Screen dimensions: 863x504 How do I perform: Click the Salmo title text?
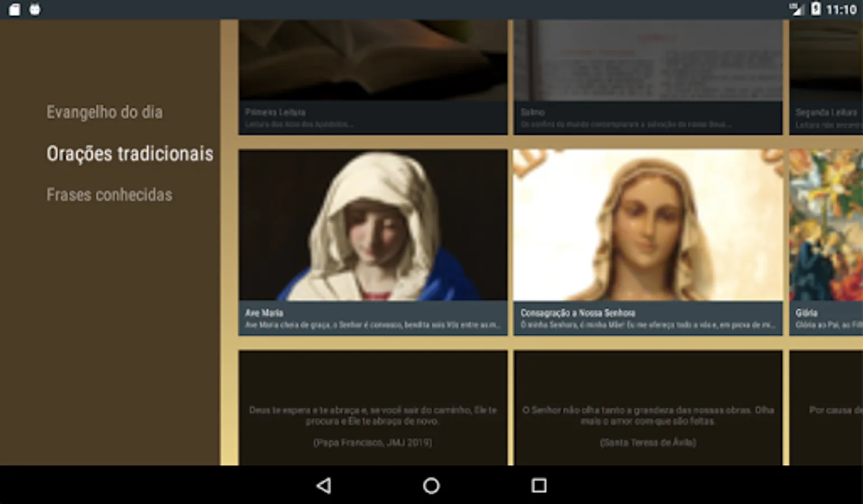tap(532, 112)
